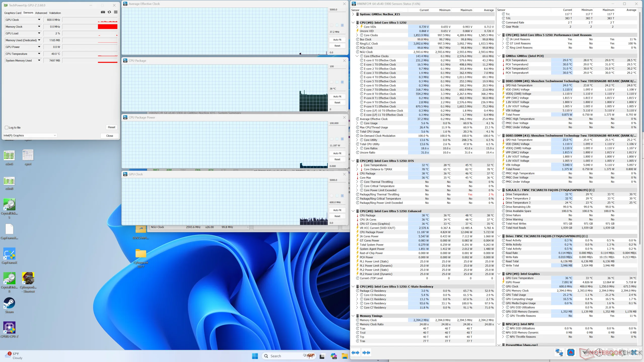
Task: Expand the Core Temperatures tree row
Action: [x=357, y=165]
